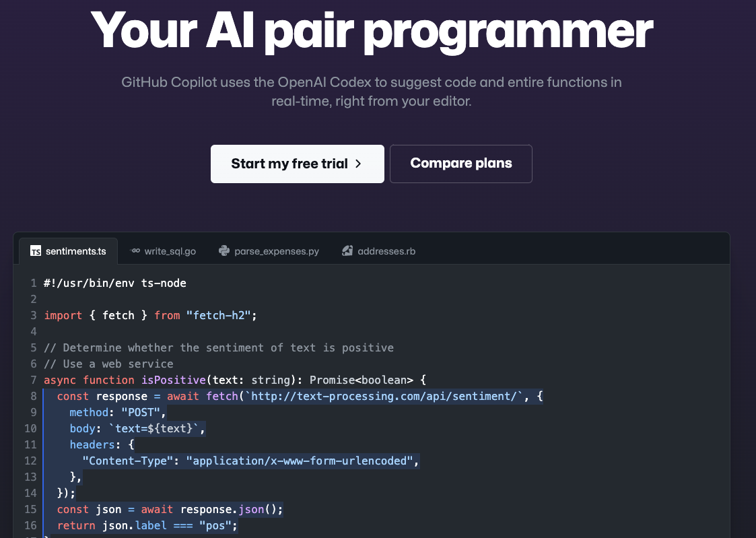Click the Go icon on write_sql.go tab
The image size is (756, 538).
(135, 250)
